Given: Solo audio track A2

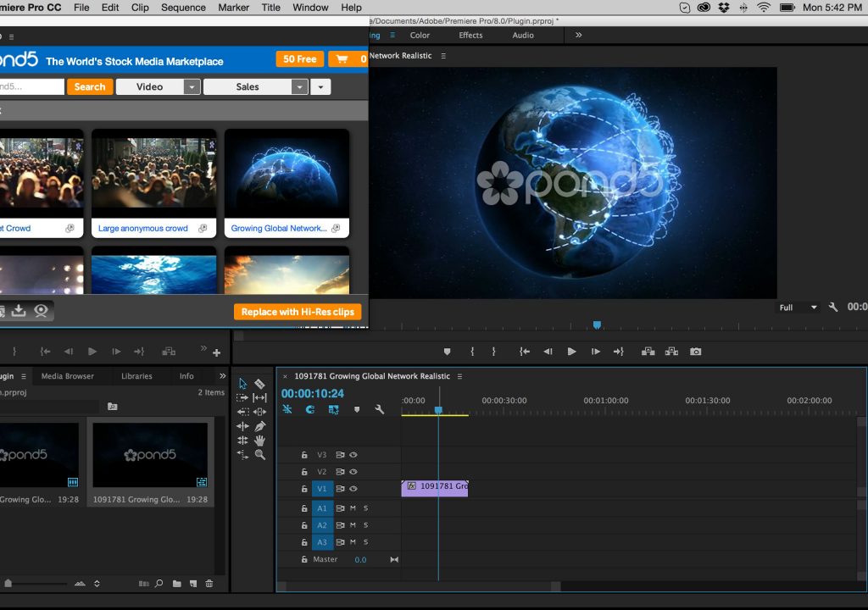Looking at the screenshot, I should pos(365,525).
